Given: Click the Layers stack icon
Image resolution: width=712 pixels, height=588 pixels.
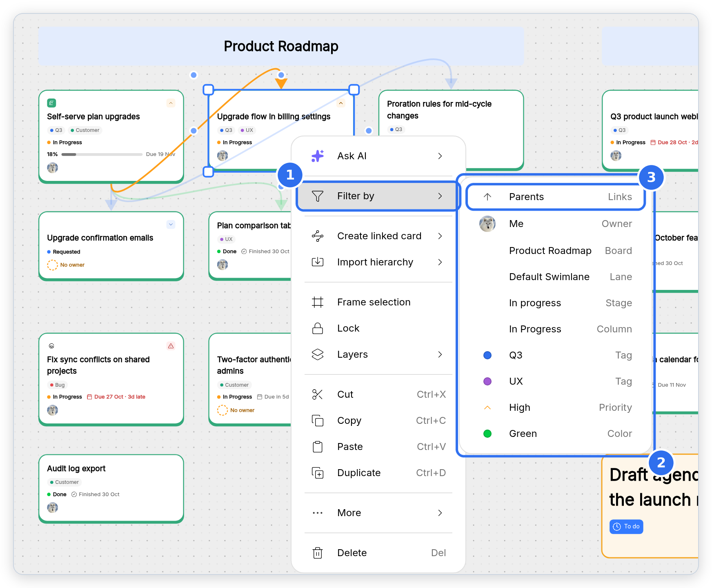Looking at the screenshot, I should point(318,354).
